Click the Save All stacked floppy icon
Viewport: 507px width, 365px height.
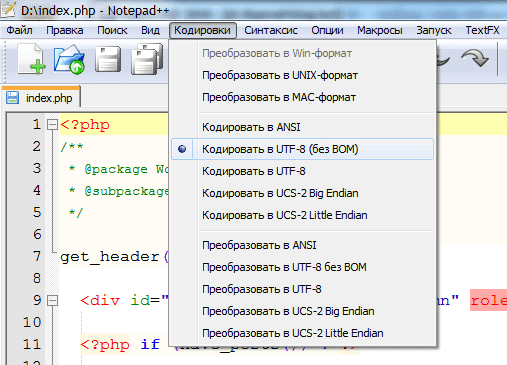(147, 59)
